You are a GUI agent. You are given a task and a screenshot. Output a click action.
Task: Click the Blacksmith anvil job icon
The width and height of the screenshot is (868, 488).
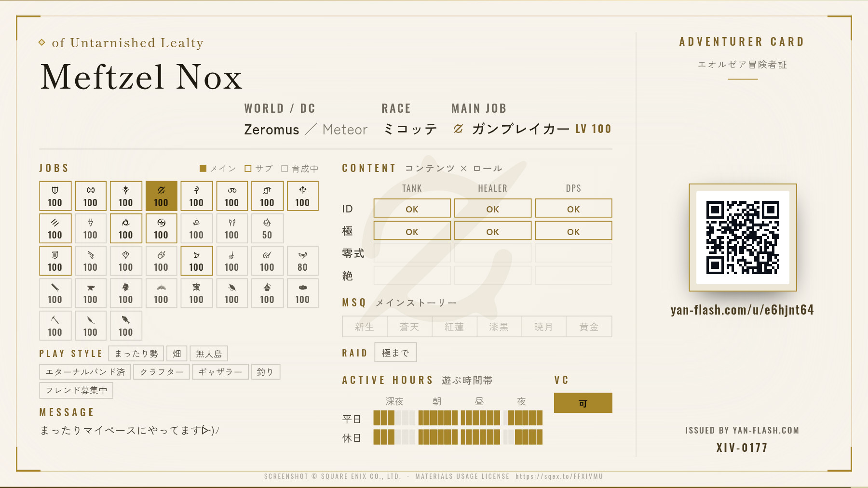click(90, 288)
